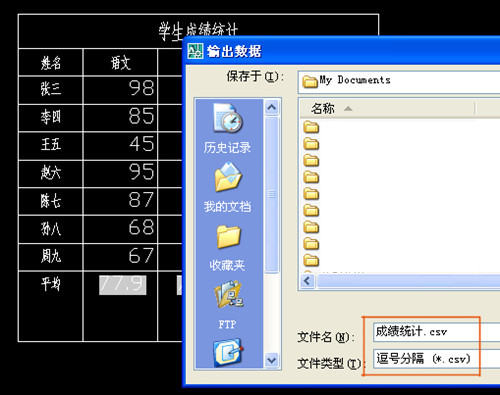Click the 李四 name cell
This screenshot has width=500, height=395.
pos(51,118)
